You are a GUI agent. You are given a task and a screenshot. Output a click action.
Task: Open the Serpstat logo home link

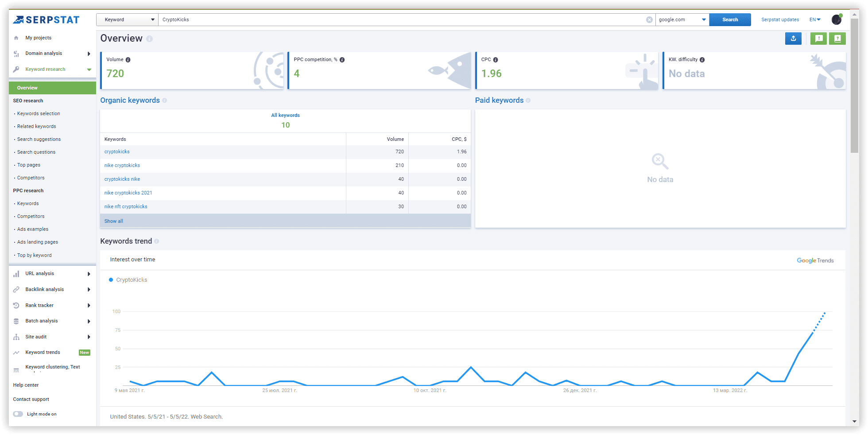point(46,20)
